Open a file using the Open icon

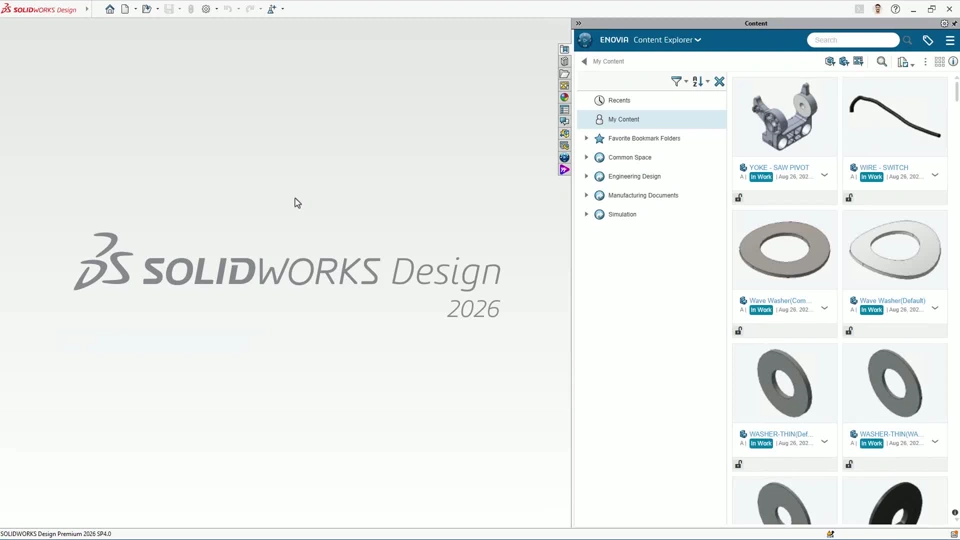(x=146, y=9)
